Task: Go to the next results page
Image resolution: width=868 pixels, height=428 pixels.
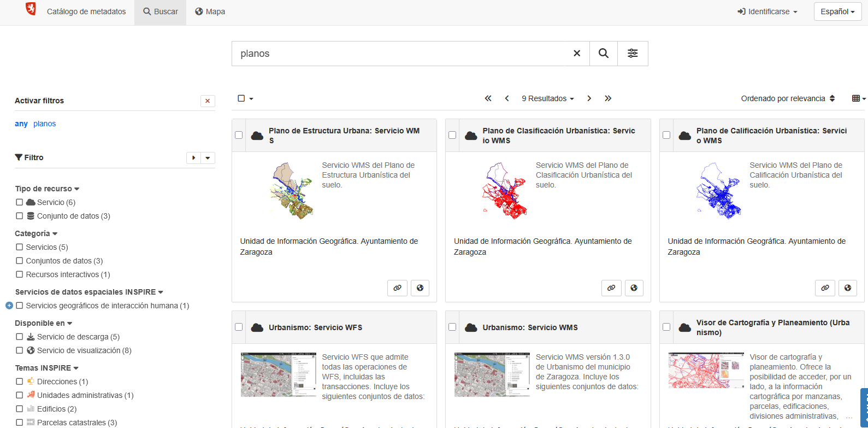Action: point(589,98)
